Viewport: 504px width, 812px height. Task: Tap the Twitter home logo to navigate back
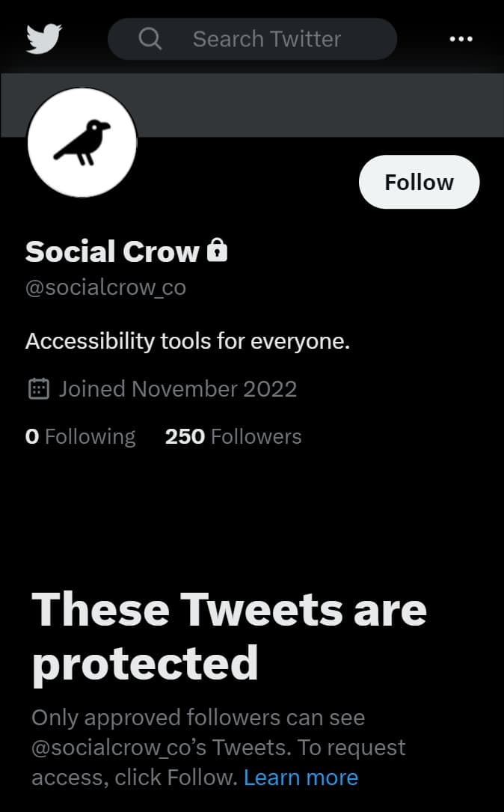[43, 38]
